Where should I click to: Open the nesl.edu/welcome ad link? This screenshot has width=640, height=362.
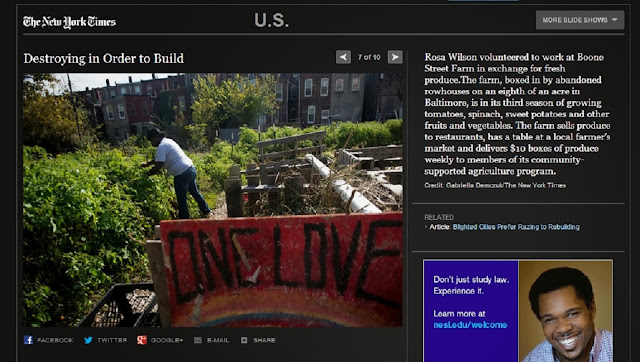470,325
